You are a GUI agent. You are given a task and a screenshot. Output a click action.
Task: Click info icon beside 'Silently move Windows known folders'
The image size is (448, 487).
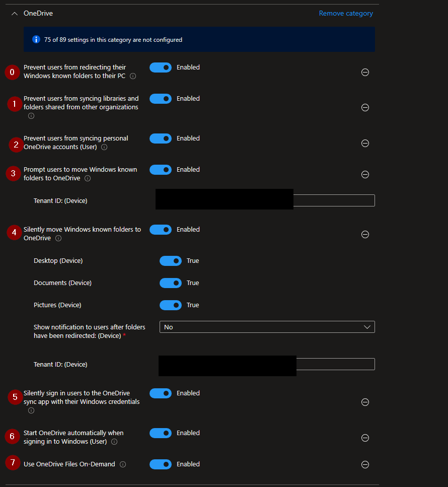(x=58, y=238)
